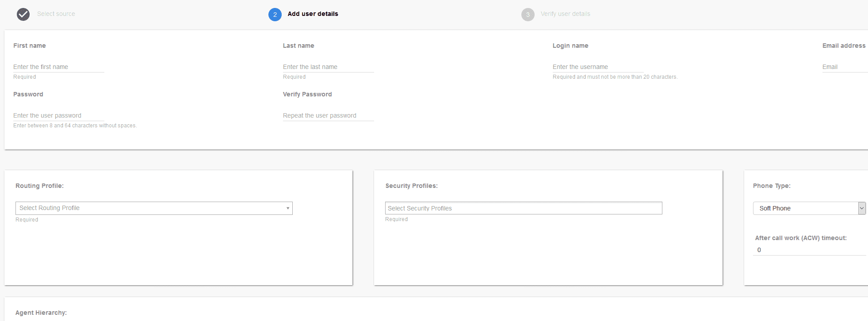868x321 pixels.
Task: Click the First name label
Action: [30, 46]
